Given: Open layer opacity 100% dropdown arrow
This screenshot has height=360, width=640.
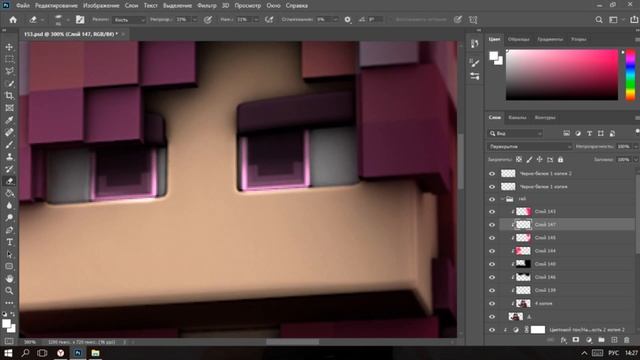Looking at the screenshot, I should (x=636, y=146).
